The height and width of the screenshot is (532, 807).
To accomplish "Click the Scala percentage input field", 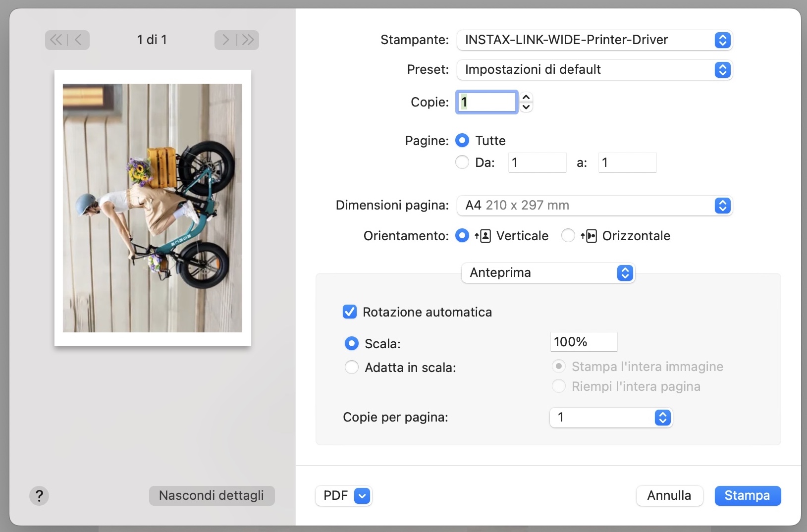I will pyautogui.click(x=584, y=342).
